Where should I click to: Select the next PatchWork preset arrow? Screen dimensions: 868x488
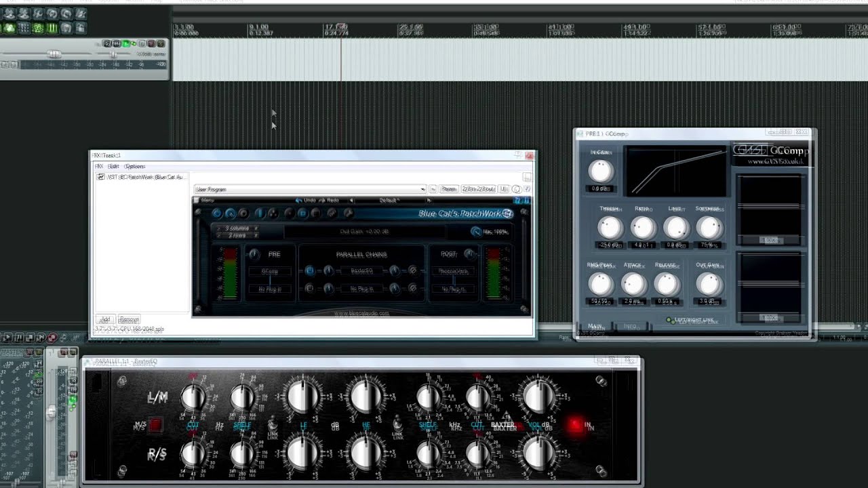(x=429, y=201)
